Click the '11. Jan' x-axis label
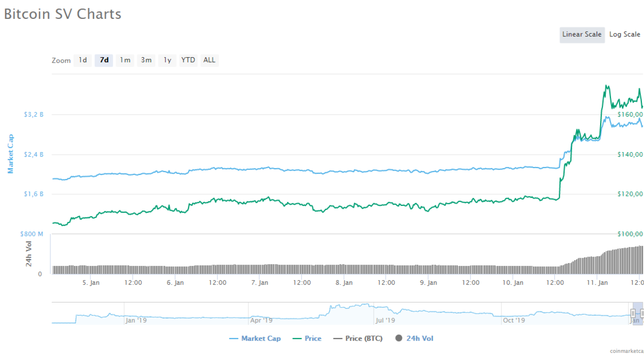Screen dimensions: 644x362 (x=597, y=283)
